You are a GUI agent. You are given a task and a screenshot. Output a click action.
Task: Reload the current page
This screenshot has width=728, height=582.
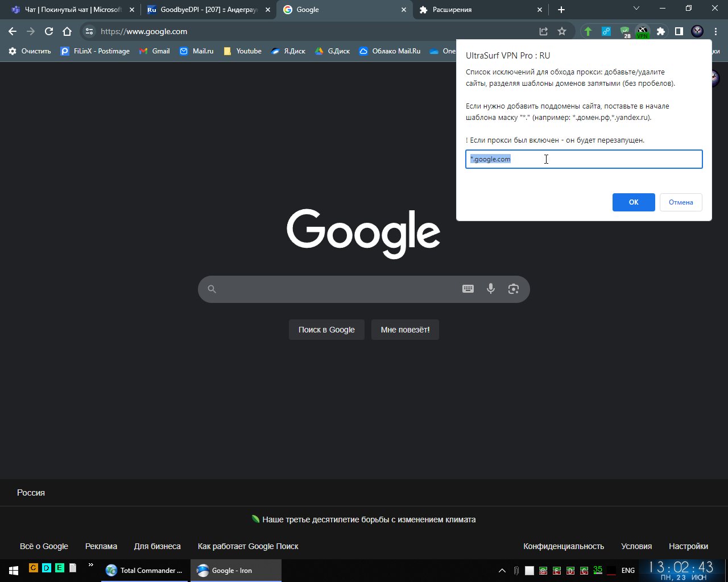(x=49, y=31)
